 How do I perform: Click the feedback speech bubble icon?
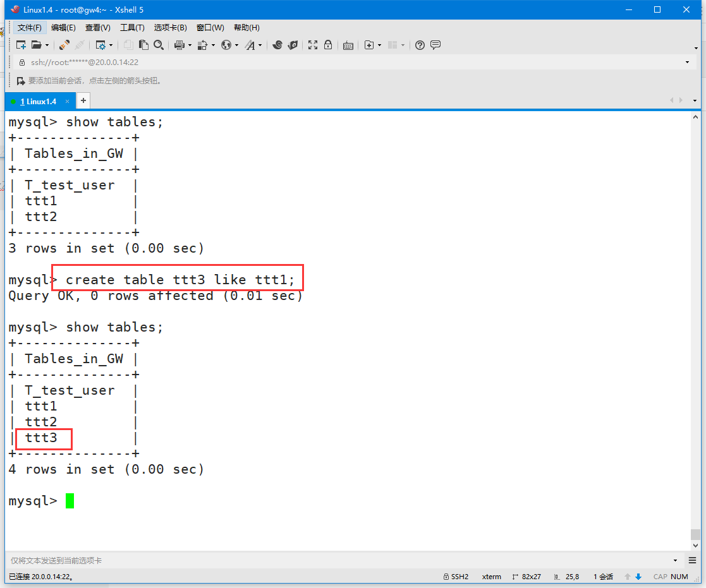(435, 45)
